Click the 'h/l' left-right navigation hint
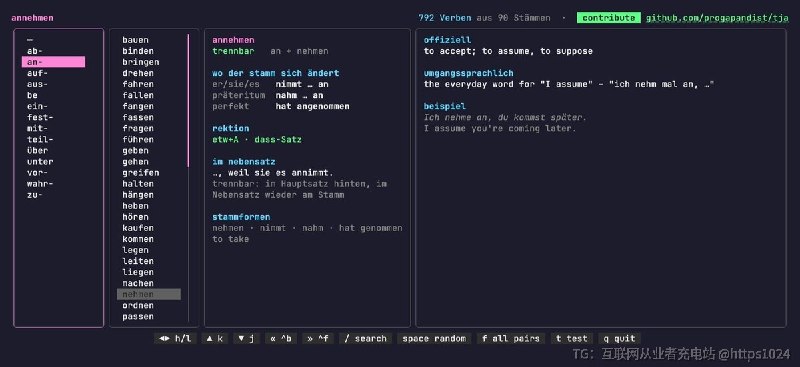Viewport: 800px width, 367px height. pos(175,338)
